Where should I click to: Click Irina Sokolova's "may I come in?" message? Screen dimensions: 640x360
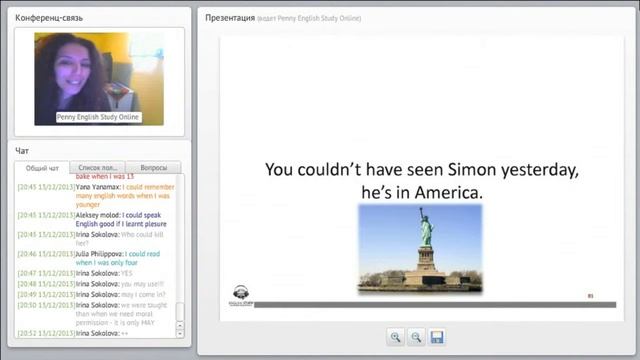pos(91,294)
